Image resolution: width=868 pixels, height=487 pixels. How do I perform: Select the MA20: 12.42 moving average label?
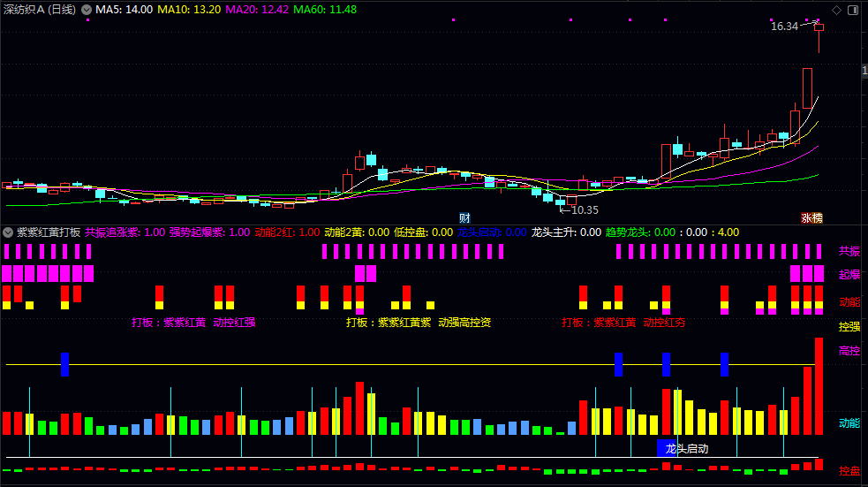(257, 10)
